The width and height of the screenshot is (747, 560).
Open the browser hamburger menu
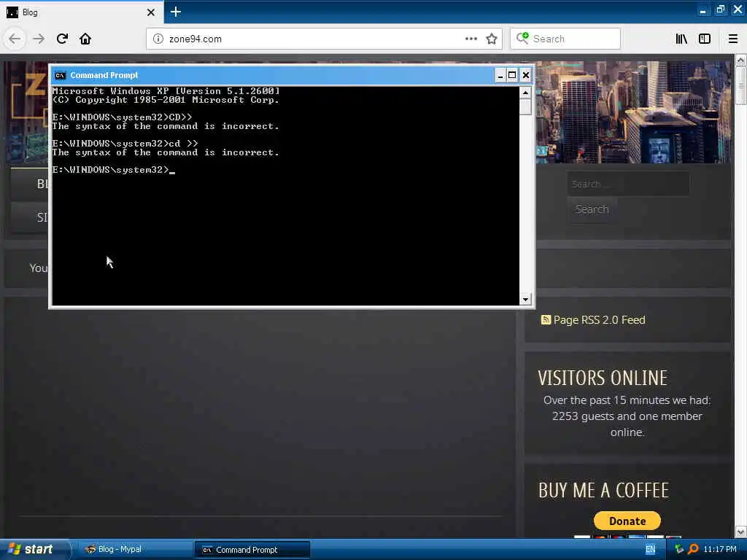(x=732, y=39)
